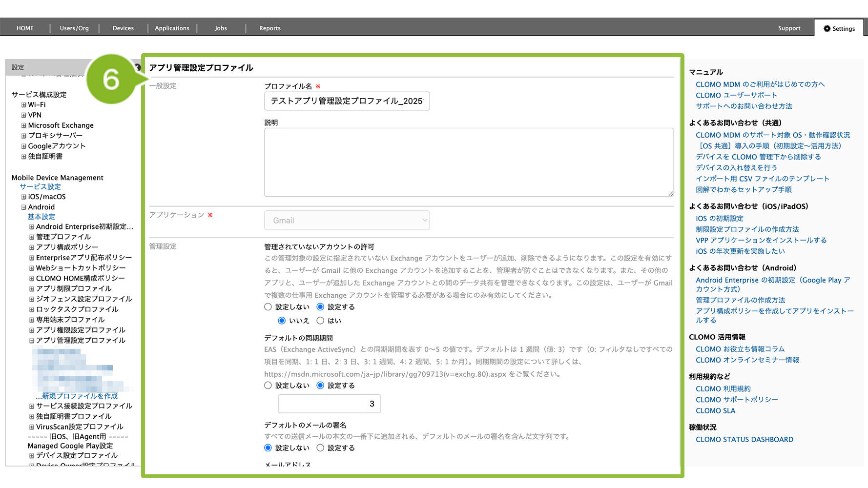Open the Reports menu tab
The height and width of the screenshot is (488, 868).
[269, 28]
